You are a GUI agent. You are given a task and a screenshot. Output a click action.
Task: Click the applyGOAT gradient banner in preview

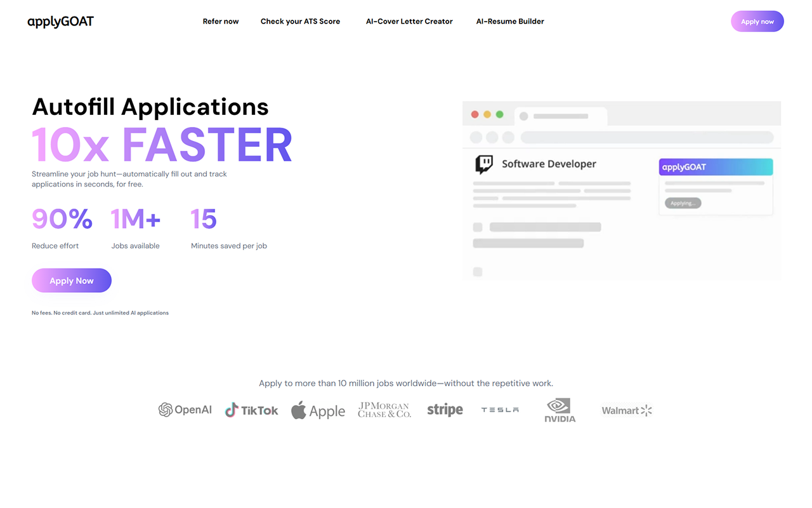click(716, 167)
